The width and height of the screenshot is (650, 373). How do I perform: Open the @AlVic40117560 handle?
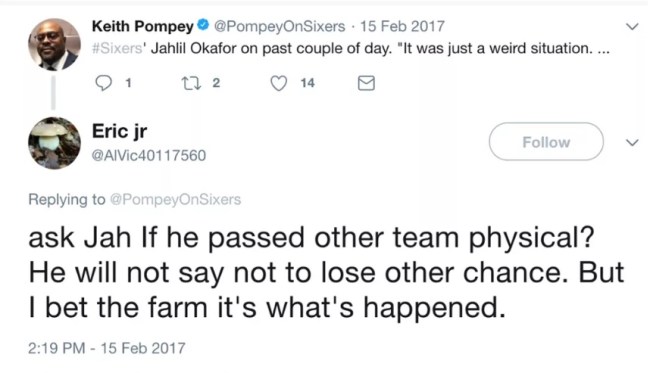coord(149,155)
